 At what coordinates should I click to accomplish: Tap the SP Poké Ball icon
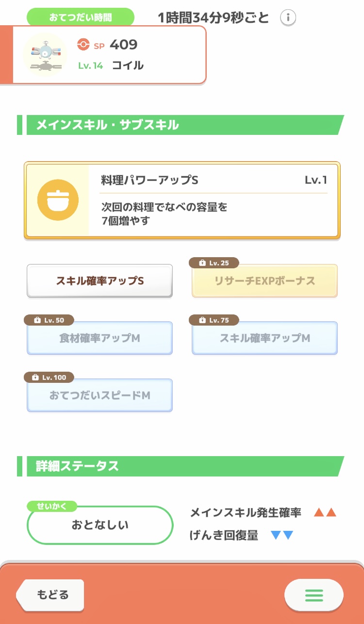point(83,45)
